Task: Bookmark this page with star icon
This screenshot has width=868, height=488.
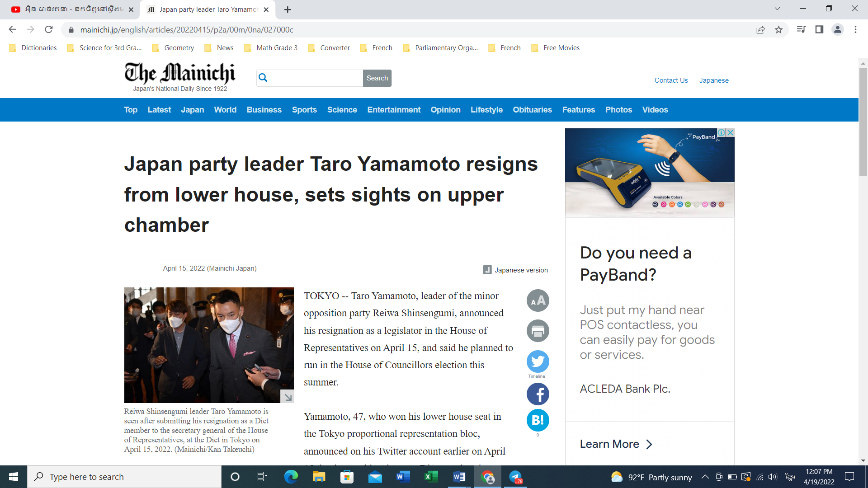Action: click(x=778, y=29)
